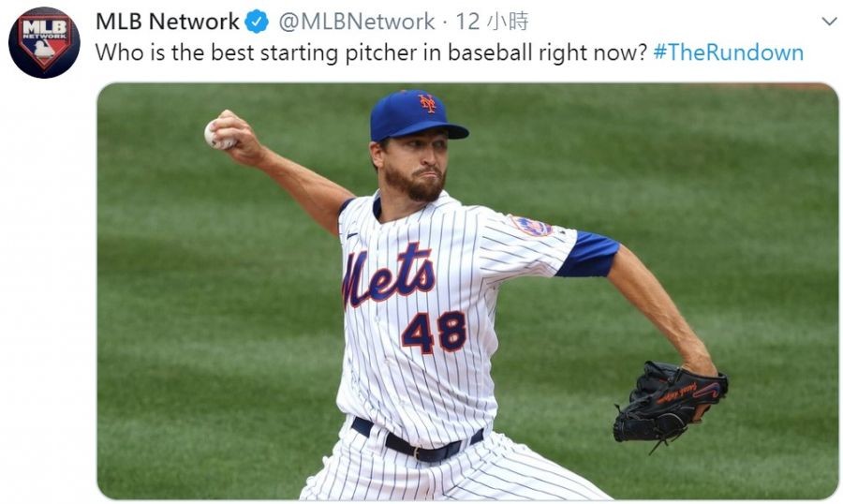Screen dimensions: 843x504
Task: Click the blue verified badge
Action: (x=257, y=22)
